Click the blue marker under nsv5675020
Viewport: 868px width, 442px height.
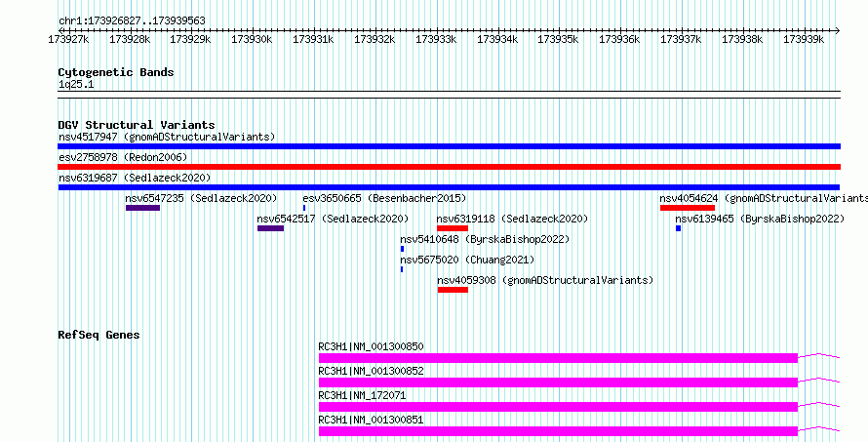402,269
